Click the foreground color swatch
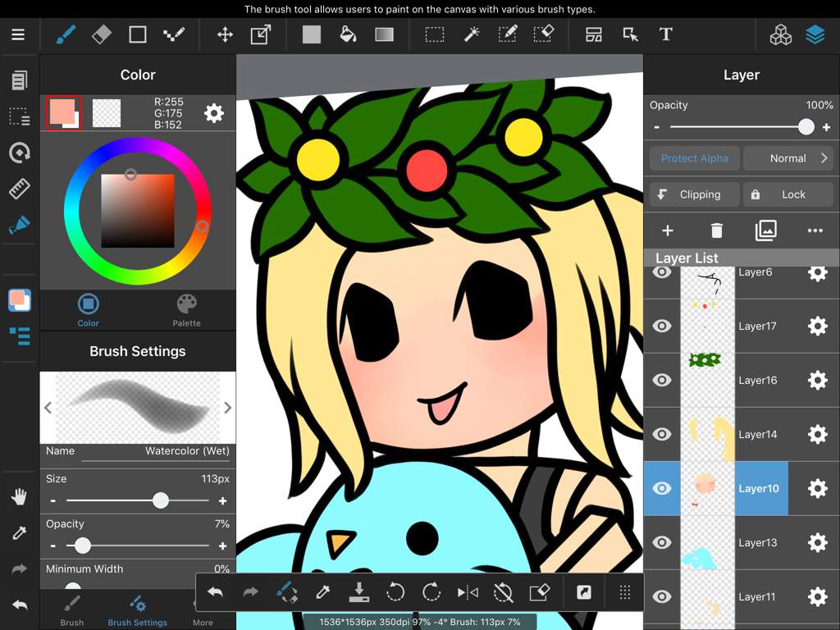This screenshot has width=840, height=630. (63, 113)
